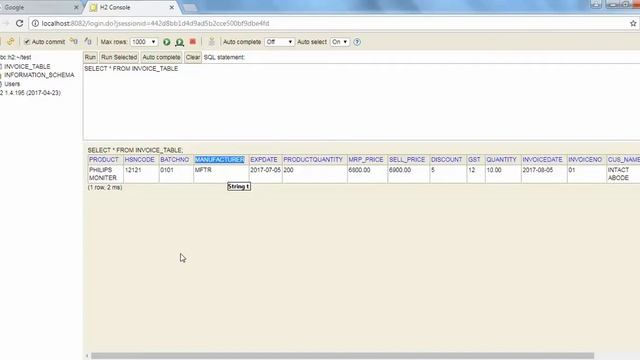Viewport: 640px width, 360px height.
Task: Click the Run Selected toolbar icon
Action: tap(180, 42)
